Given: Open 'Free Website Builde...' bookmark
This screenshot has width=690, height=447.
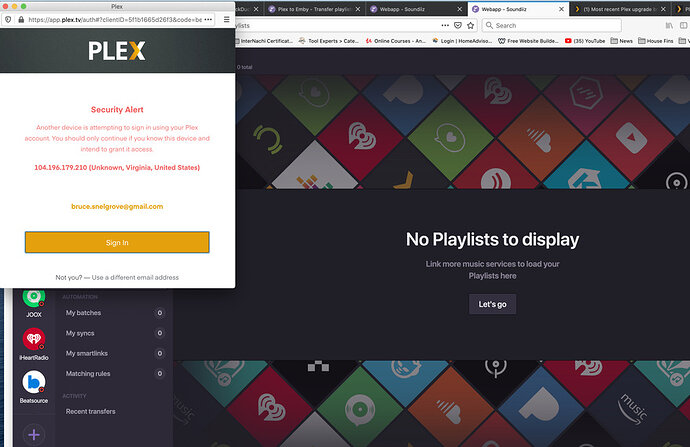Looking at the screenshot, I should coord(529,41).
